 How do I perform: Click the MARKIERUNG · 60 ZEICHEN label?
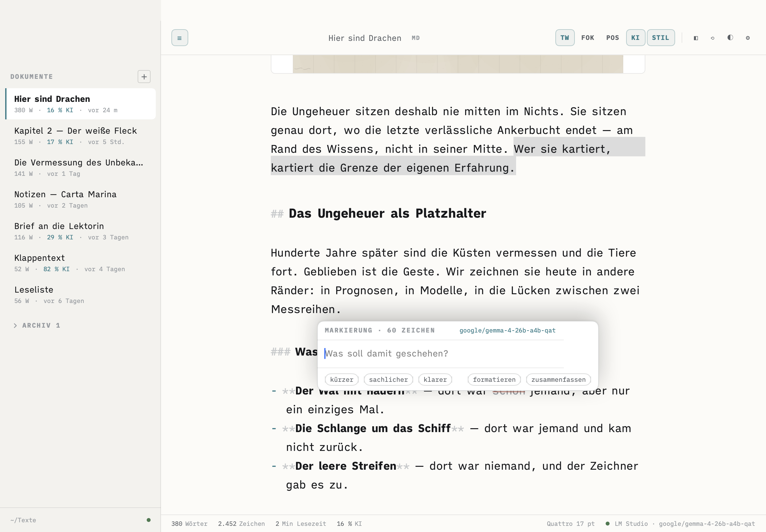click(379, 330)
